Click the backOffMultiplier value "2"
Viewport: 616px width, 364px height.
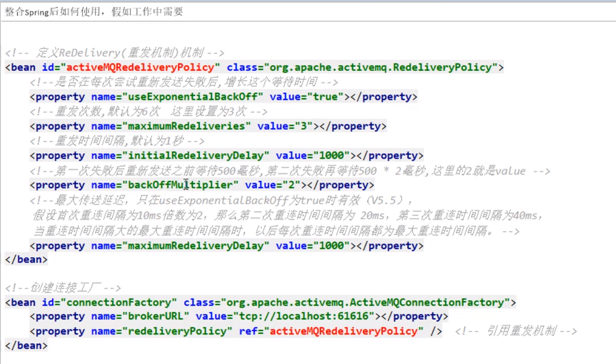tap(291, 185)
